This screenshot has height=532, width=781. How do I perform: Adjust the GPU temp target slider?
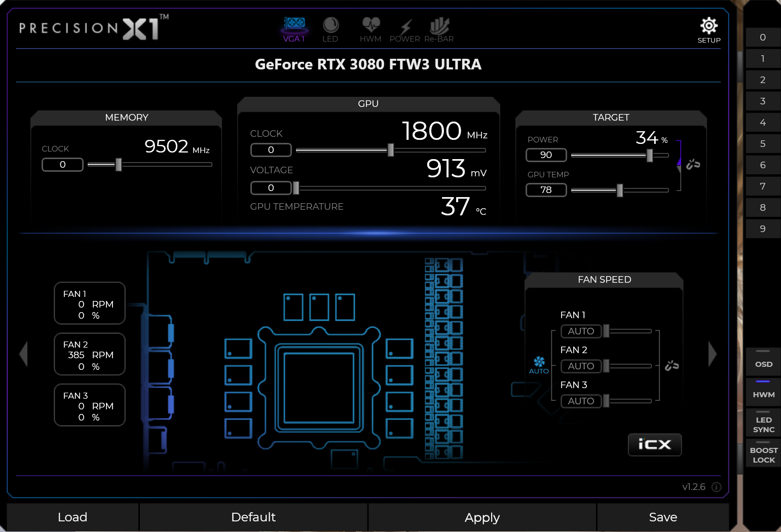(x=620, y=190)
